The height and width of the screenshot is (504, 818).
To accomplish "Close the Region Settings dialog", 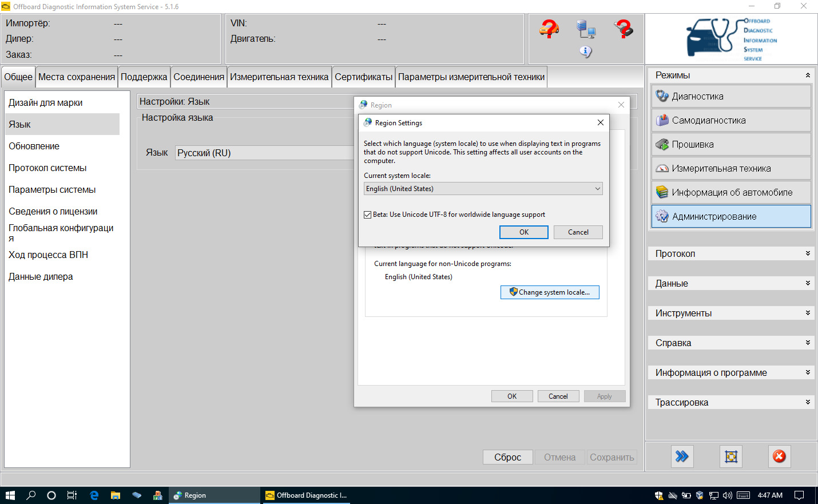I will click(600, 122).
